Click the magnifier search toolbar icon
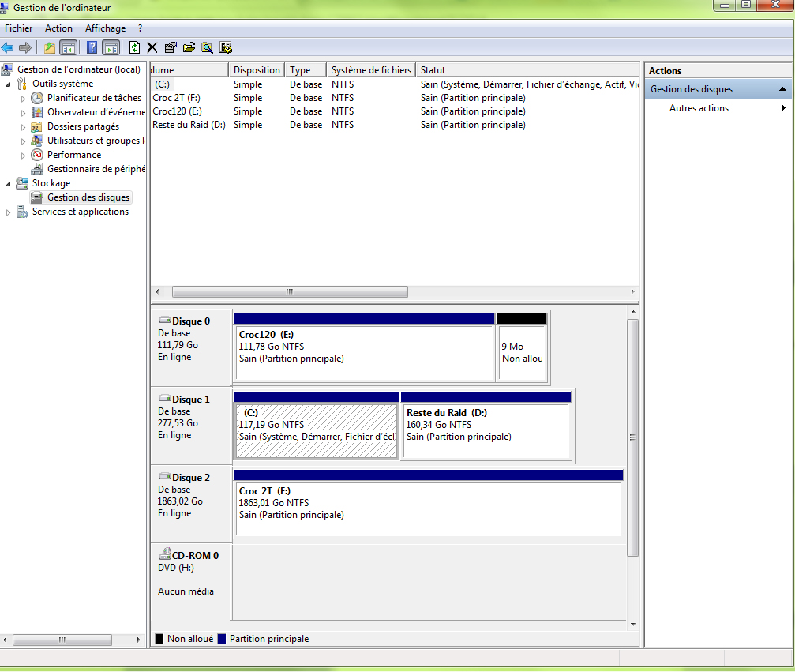Image resolution: width=795 pixels, height=672 pixels. (207, 47)
